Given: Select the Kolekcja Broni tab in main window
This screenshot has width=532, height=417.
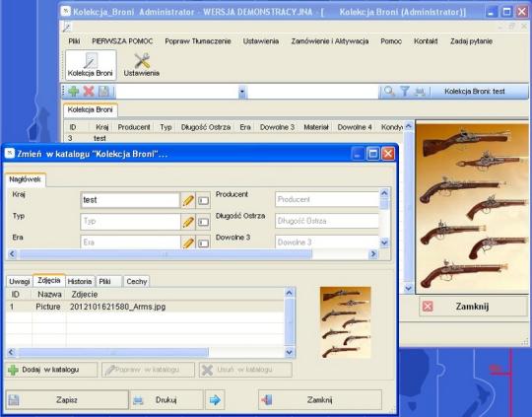Looking at the screenshot, I should [x=91, y=109].
